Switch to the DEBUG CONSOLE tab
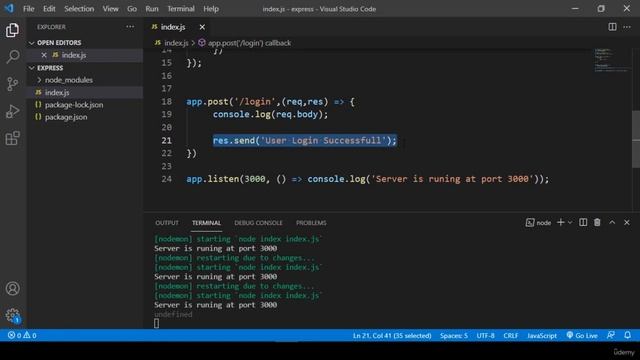The width and height of the screenshot is (640, 360). [258, 223]
